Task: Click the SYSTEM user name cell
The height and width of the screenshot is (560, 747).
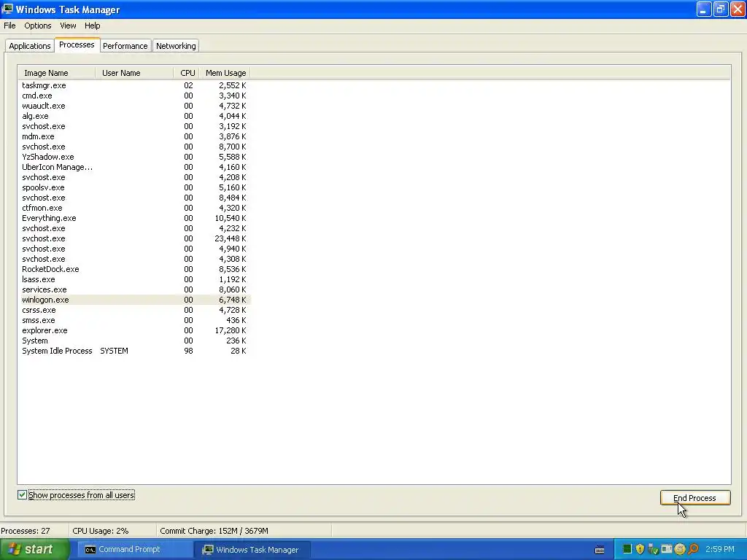Action: [114, 351]
